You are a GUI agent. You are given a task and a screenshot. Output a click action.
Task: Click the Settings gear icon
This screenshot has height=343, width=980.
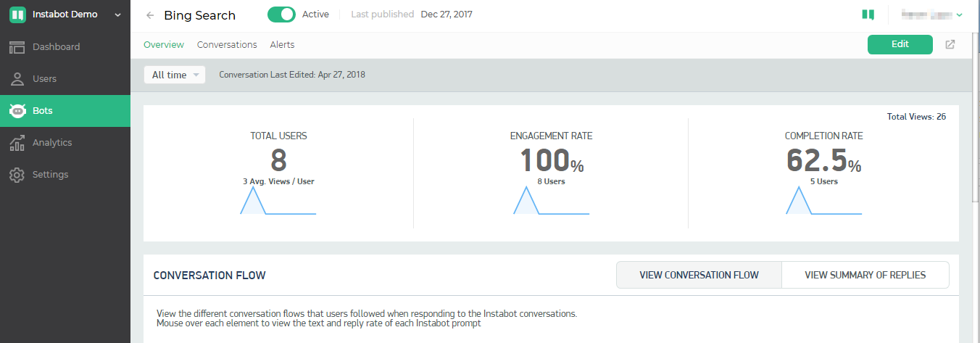(x=17, y=175)
